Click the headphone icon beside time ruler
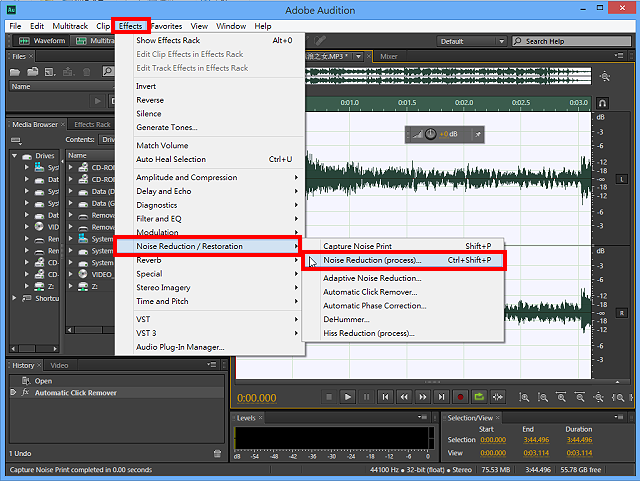 pyautogui.click(x=602, y=103)
